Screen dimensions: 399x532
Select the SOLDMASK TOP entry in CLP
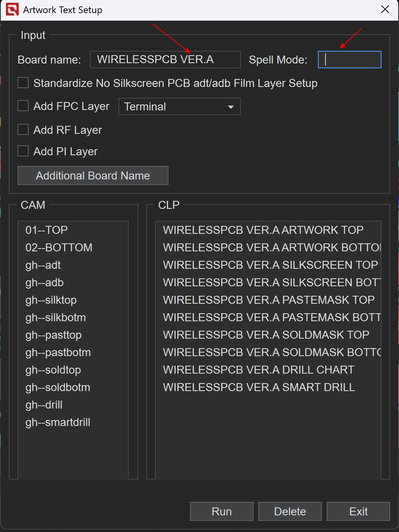[x=266, y=335]
